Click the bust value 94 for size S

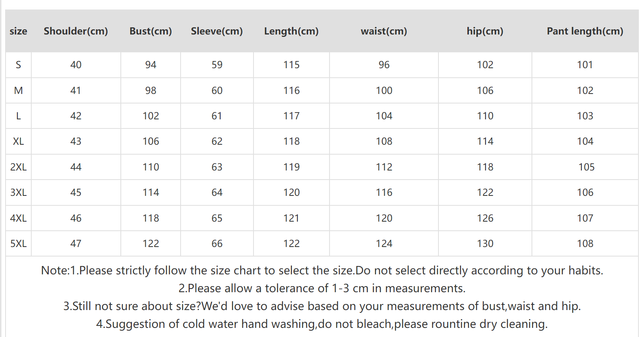[x=151, y=65]
